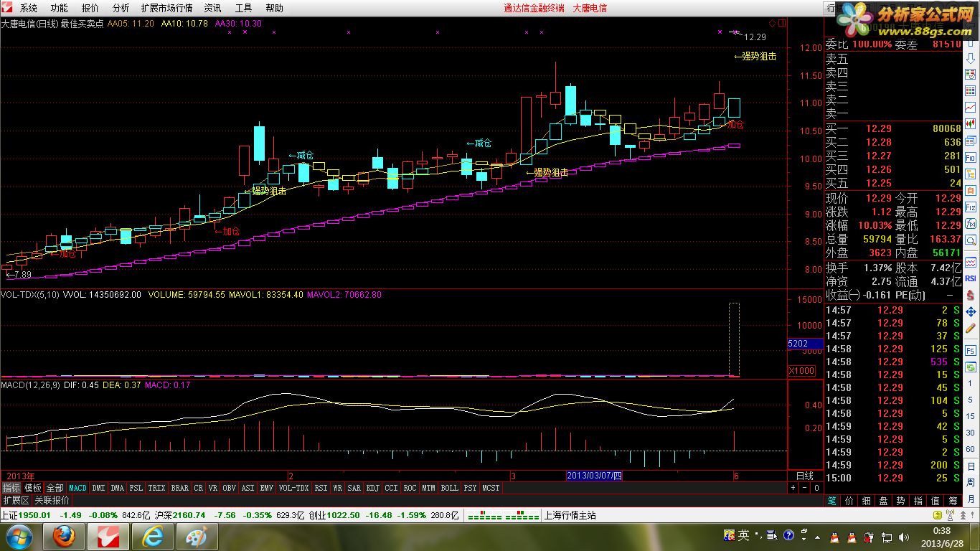This screenshot has width=980, height=551.
Task: Select the MACD indicator tab
Action: coord(78,488)
